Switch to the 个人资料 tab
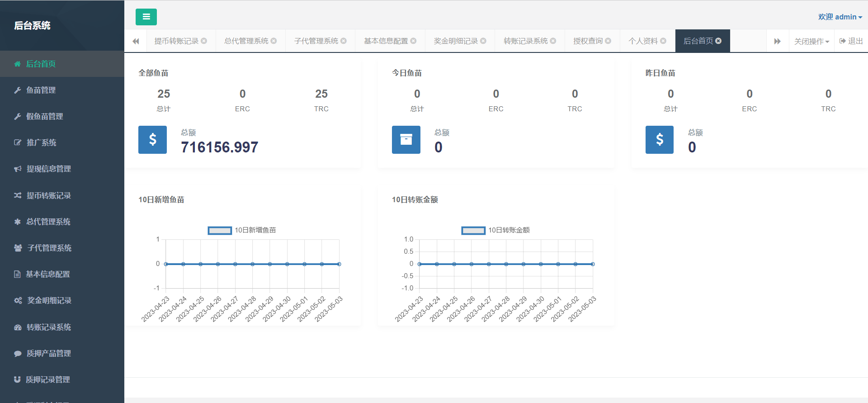This screenshot has height=403, width=868. pyautogui.click(x=643, y=41)
